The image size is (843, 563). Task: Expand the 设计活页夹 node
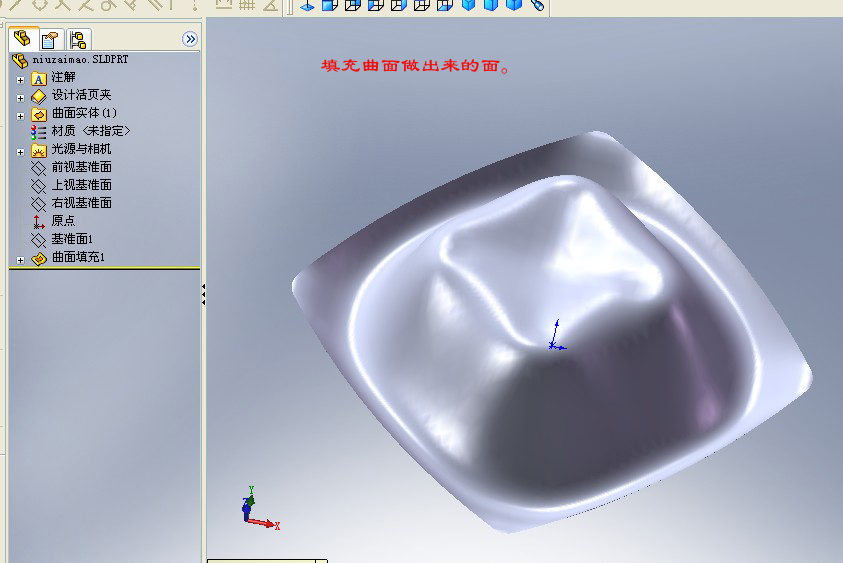coord(20,98)
